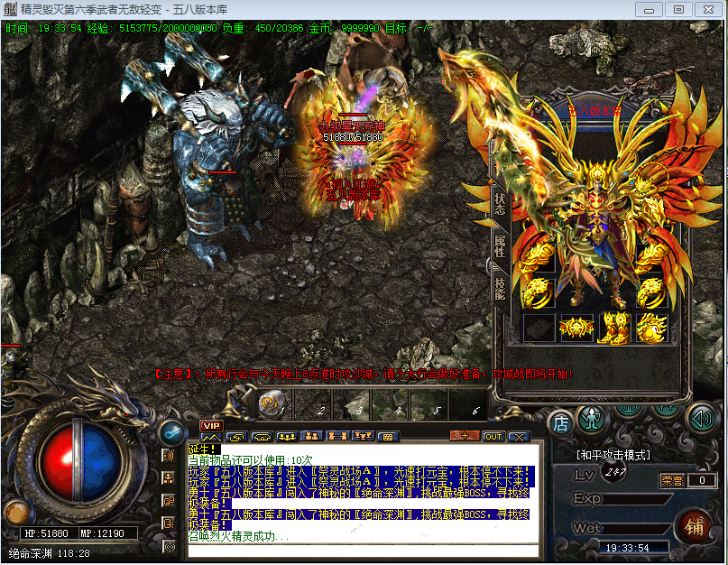Screen dimensions: 728x565
Task: Use the scroll item in quick slot 1
Action: [274, 403]
